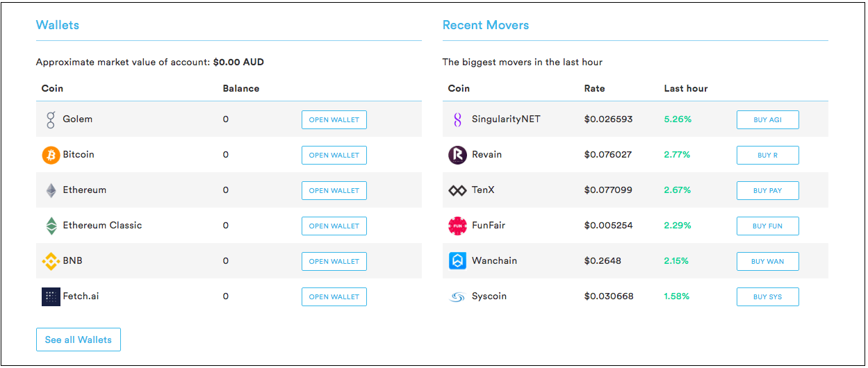Click the 2.67% last hour change
This screenshot has width=868, height=368.
coord(678,190)
